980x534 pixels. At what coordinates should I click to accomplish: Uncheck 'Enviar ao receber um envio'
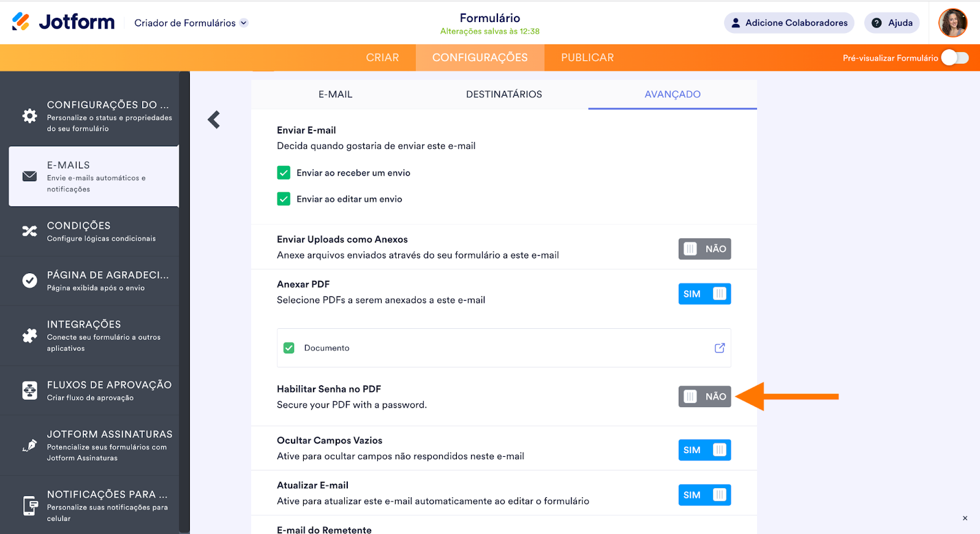coord(284,173)
